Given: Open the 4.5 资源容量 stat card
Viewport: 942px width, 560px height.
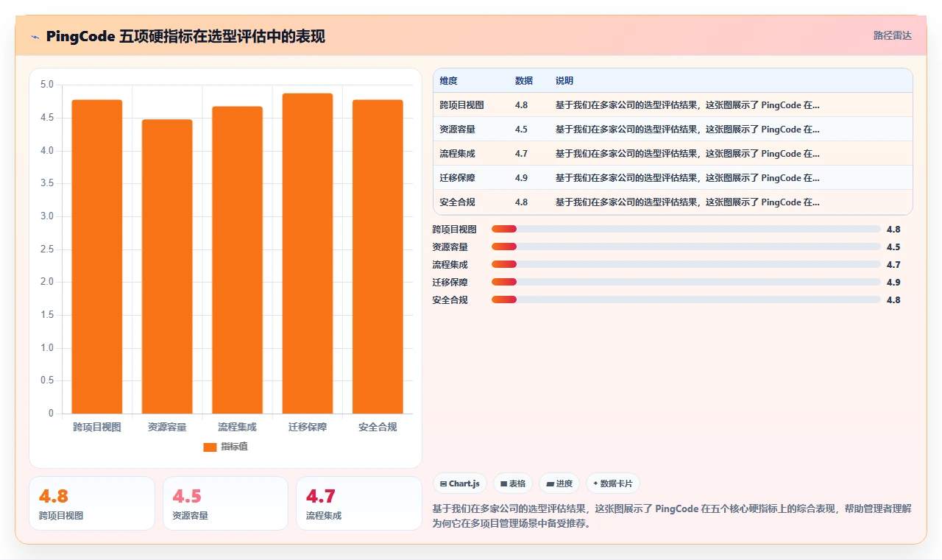Looking at the screenshot, I should [x=225, y=503].
